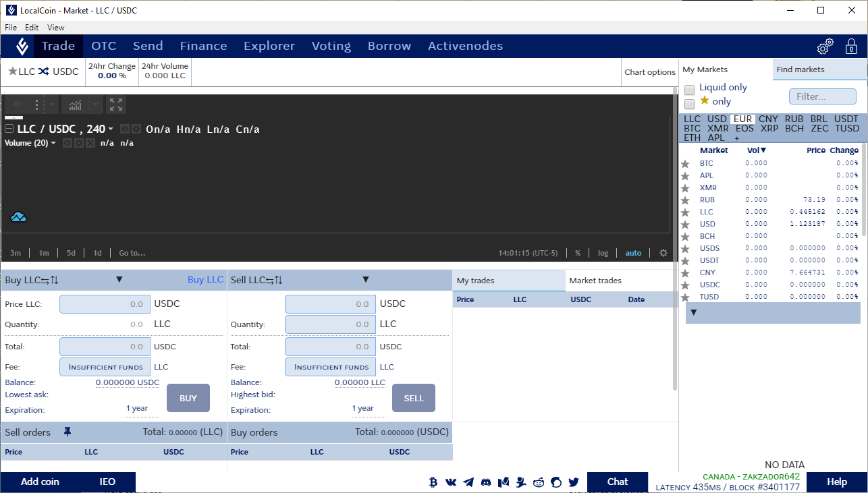Open the Chat panel button
Screen dimensions: 868x493
(617, 482)
